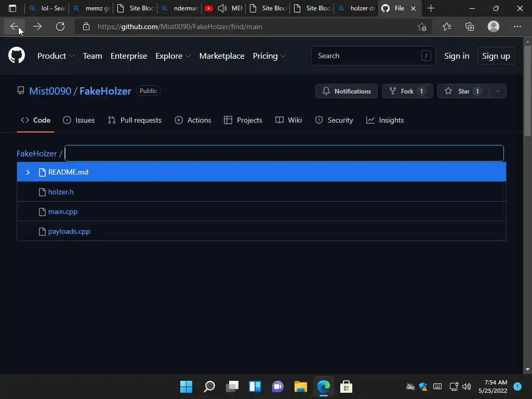Open the Projects tab
The height and width of the screenshot is (399, 532).
[243, 120]
